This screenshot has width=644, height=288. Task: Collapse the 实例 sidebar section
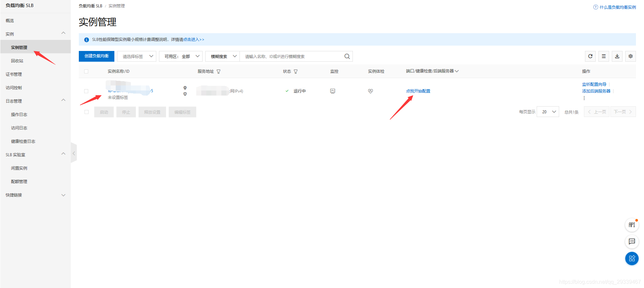tap(63, 33)
